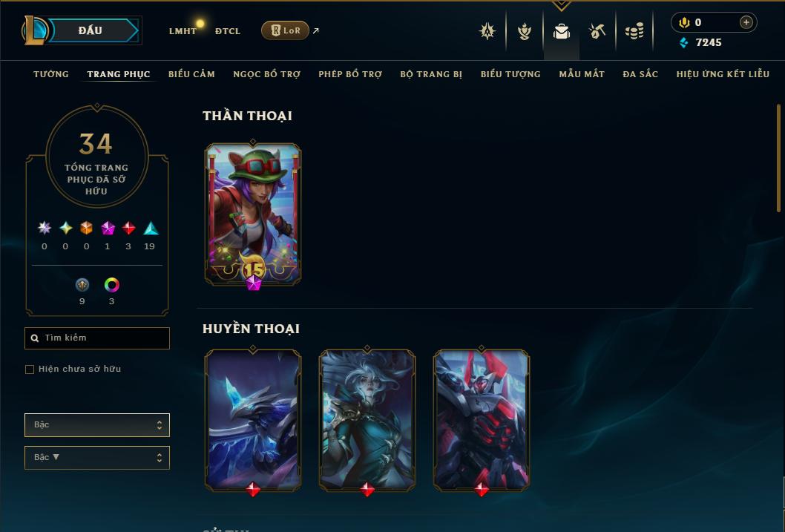Open the first Bậc grouping dropdown

[97, 425]
